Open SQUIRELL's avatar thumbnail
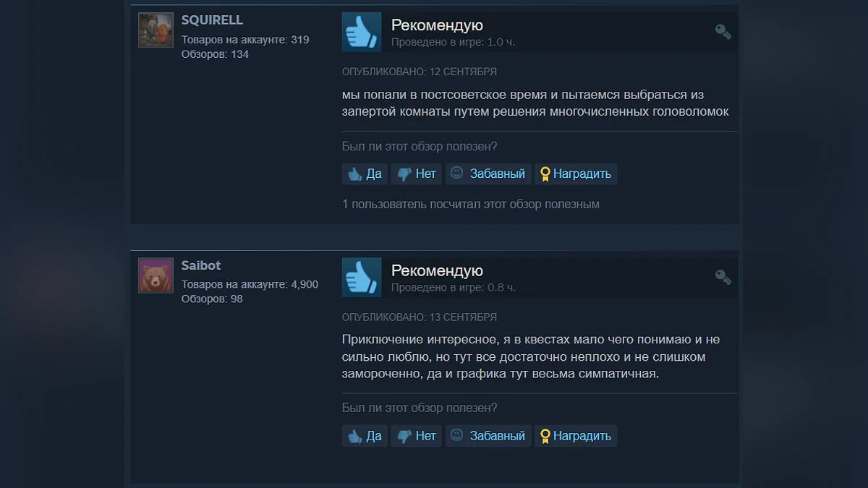 [x=156, y=30]
